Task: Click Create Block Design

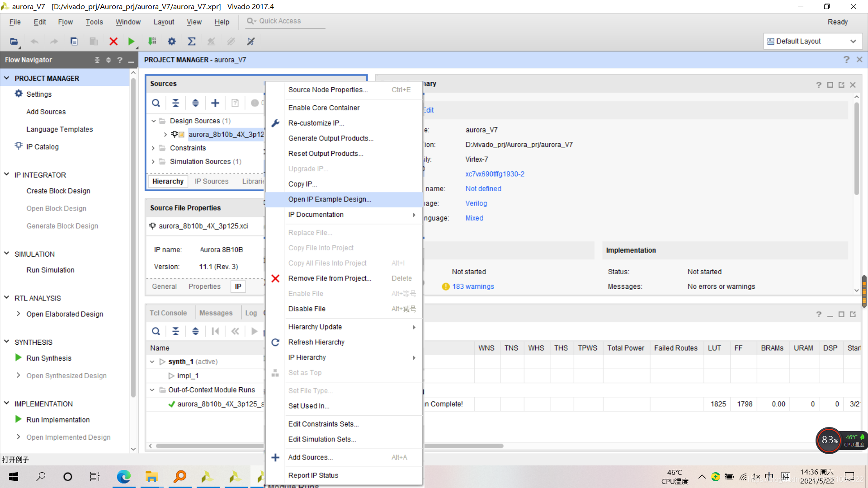Action: click(58, 191)
